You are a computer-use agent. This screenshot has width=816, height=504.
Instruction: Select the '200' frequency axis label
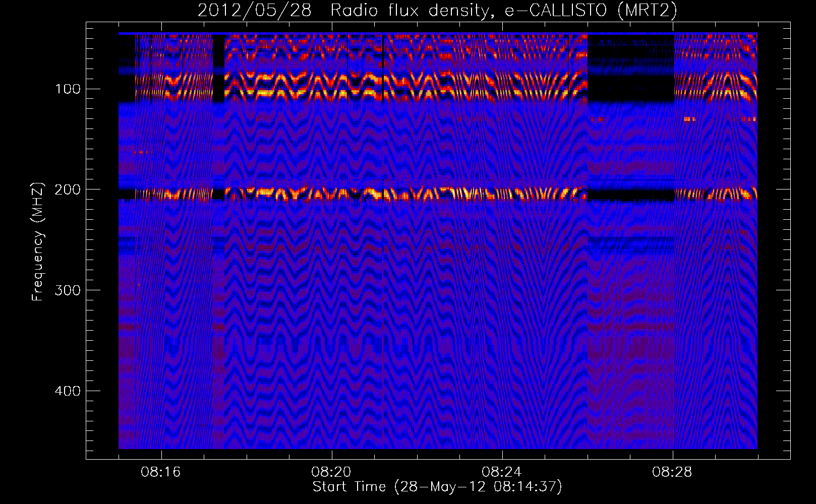pyautogui.click(x=68, y=190)
